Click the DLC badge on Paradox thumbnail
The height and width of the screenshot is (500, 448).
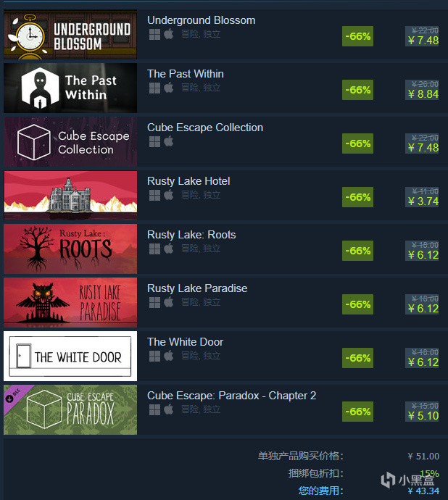pyautogui.click(x=14, y=396)
